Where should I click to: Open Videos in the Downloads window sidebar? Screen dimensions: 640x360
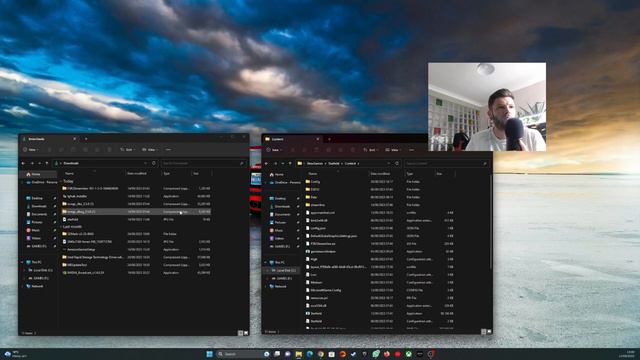tap(34, 238)
